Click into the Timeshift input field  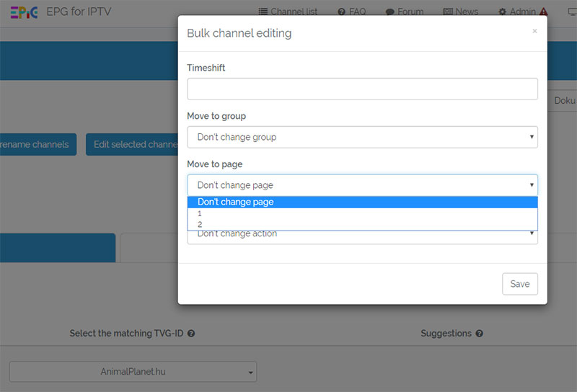point(362,89)
